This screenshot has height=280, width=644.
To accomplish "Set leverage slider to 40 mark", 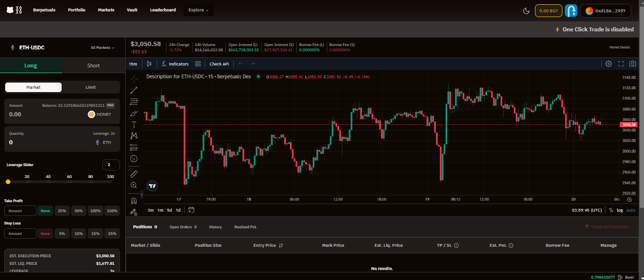I will click(48, 182).
